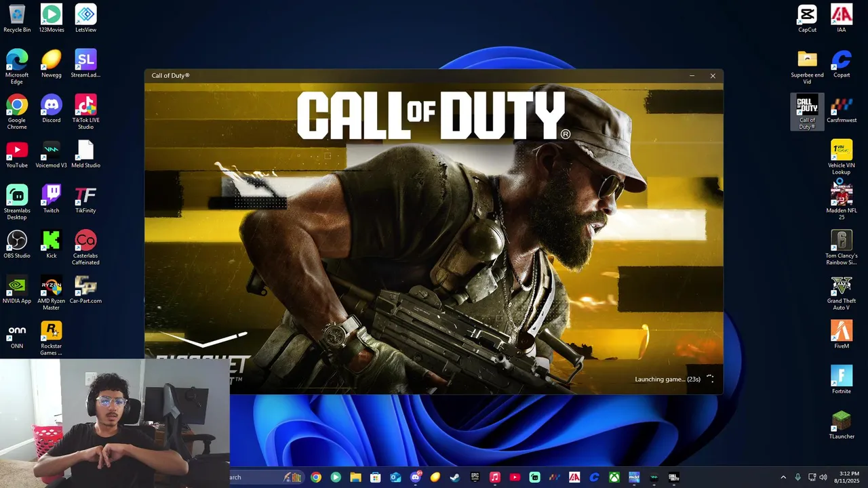868x488 pixels.
Task: Open Microsoft Store from the taskbar
Action: (375, 477)
